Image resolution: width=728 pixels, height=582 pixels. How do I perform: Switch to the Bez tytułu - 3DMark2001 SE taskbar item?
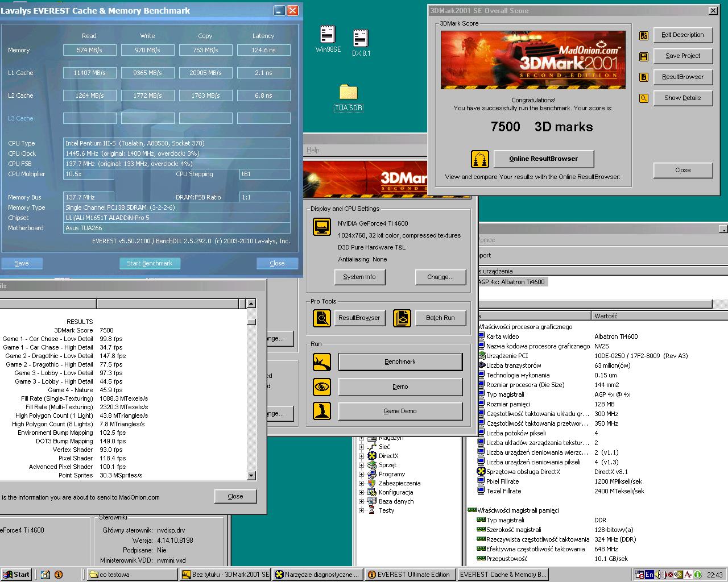(225, 575)
